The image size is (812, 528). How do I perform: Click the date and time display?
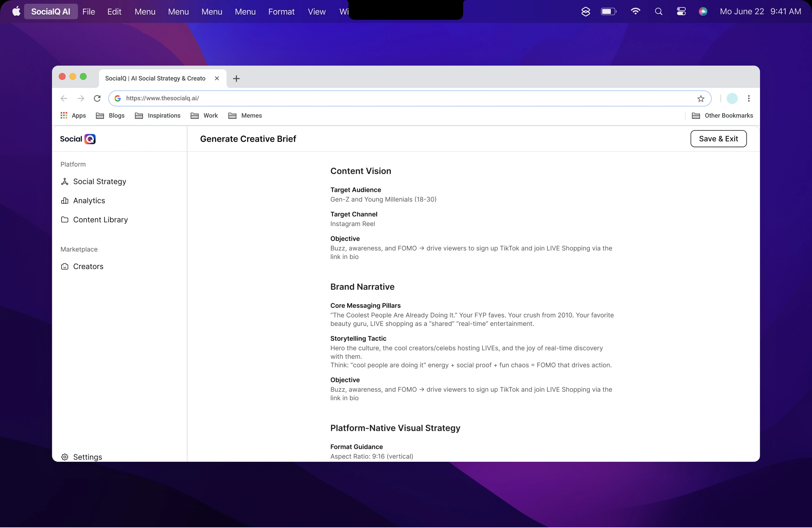(x=760, y=11)
